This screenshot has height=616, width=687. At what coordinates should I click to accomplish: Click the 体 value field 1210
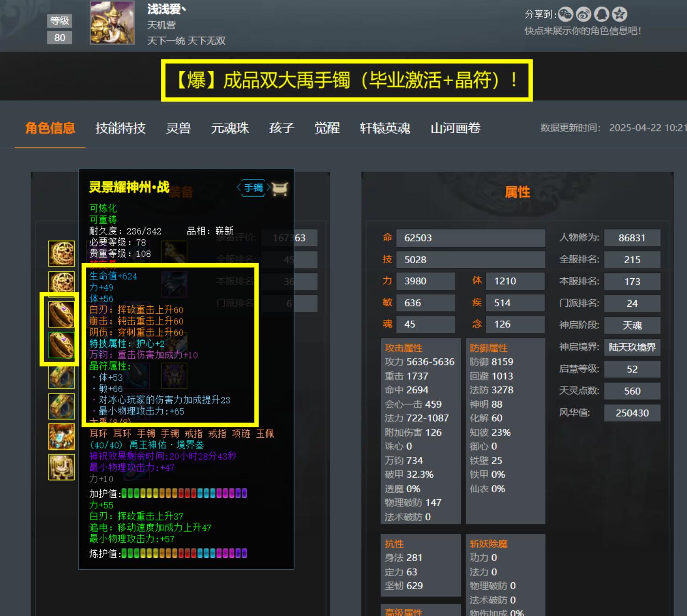(515, 281)
